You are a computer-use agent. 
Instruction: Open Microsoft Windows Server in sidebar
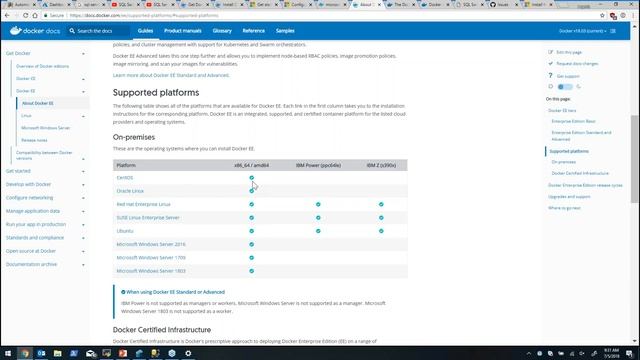click(46, 128)
